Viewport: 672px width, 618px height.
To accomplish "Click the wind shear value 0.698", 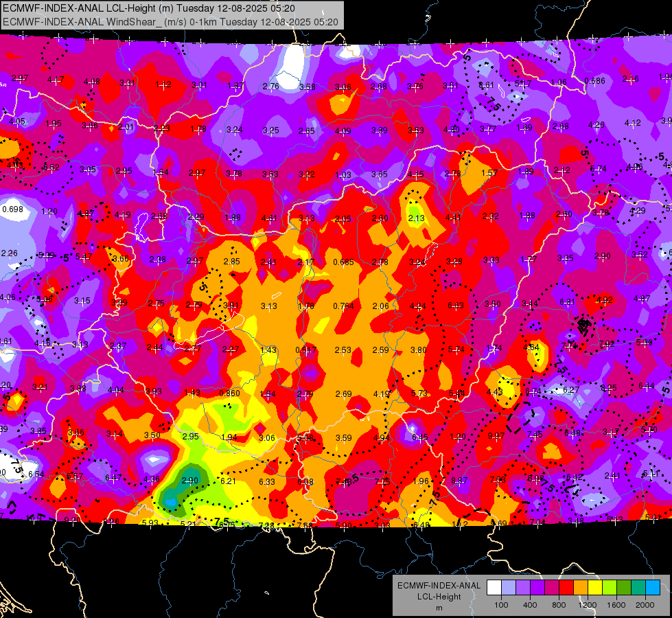I will pyautogui.click(x=13, y=209).
